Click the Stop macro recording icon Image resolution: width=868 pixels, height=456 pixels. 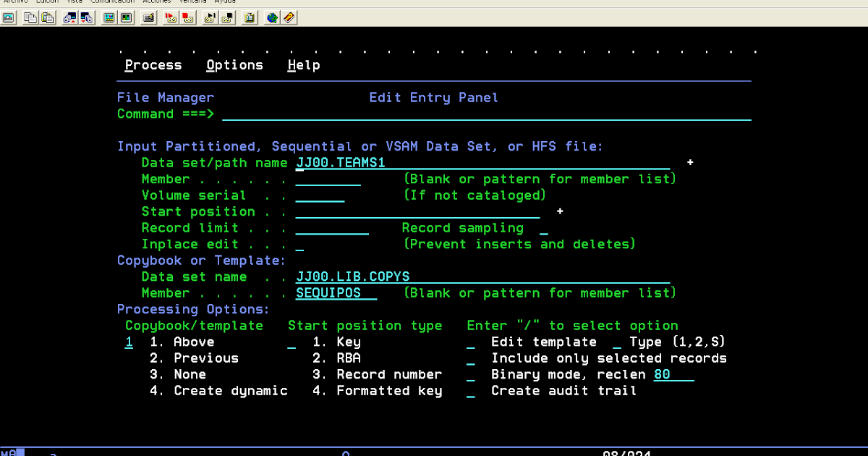[187, 17]
